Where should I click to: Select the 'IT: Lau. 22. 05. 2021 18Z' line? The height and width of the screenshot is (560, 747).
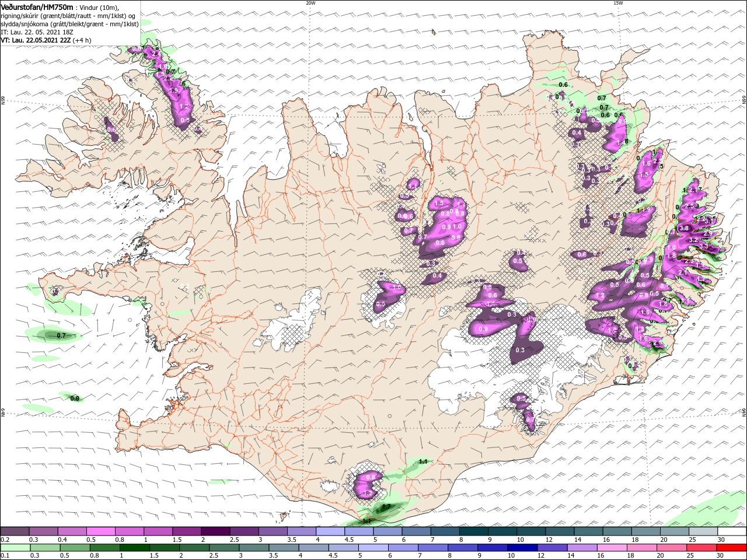tap(37, 32)
